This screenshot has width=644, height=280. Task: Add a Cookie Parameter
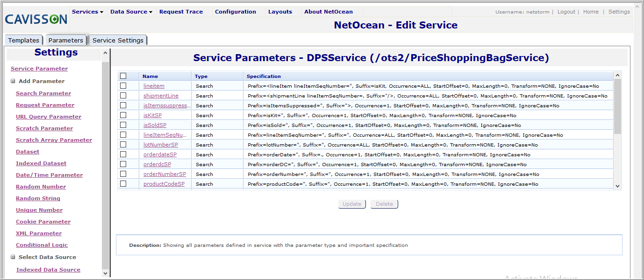[x=43, y=222]
